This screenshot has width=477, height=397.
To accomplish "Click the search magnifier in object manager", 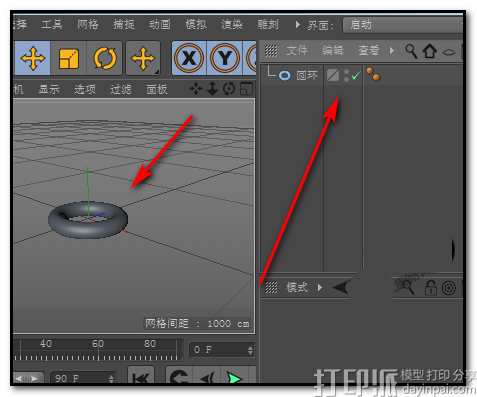I will [x=411, y=51].
